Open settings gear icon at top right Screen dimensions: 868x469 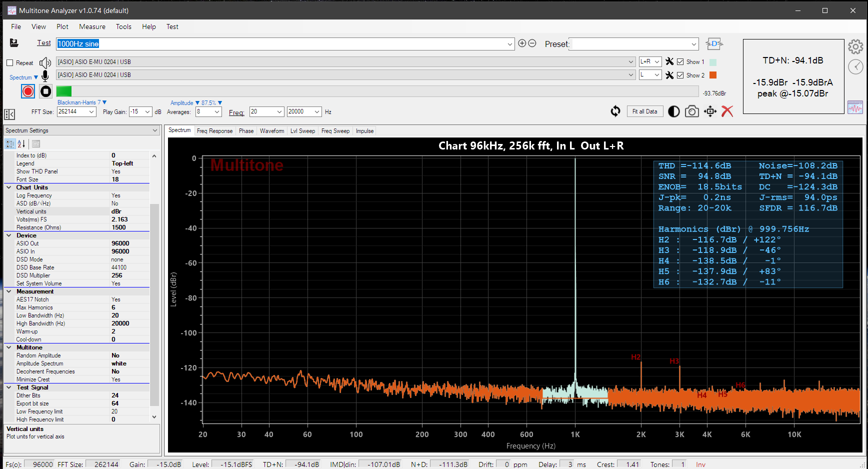855,47
